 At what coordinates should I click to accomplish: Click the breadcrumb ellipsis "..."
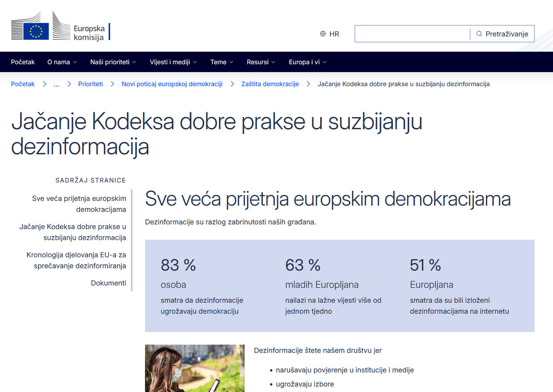[x=56, y=84]
